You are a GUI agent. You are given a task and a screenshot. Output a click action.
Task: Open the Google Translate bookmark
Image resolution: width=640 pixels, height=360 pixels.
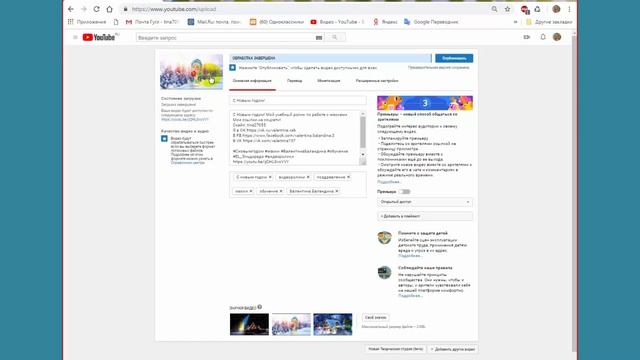click(431, 22)
